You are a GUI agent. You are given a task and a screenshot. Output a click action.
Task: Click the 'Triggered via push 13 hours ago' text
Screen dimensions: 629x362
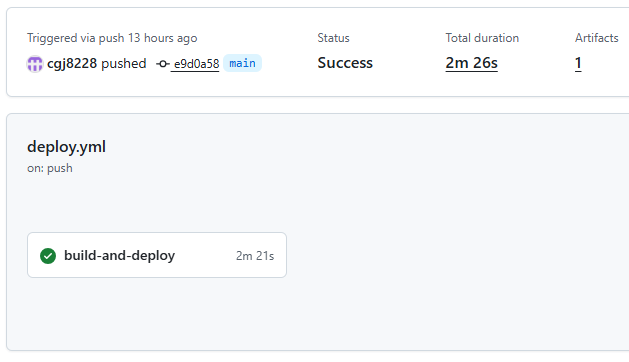[x=112, y=38]
